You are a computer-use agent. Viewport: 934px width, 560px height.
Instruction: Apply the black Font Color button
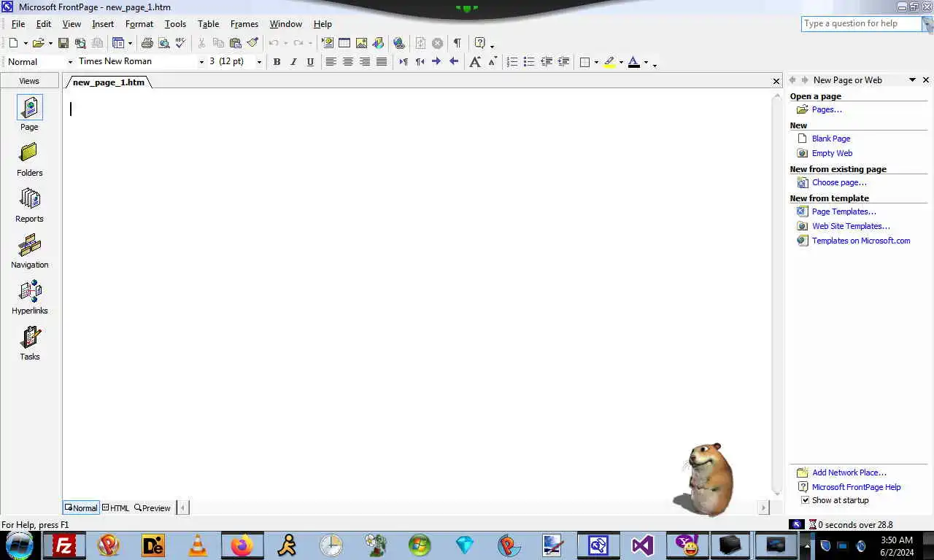coord(634,62)
